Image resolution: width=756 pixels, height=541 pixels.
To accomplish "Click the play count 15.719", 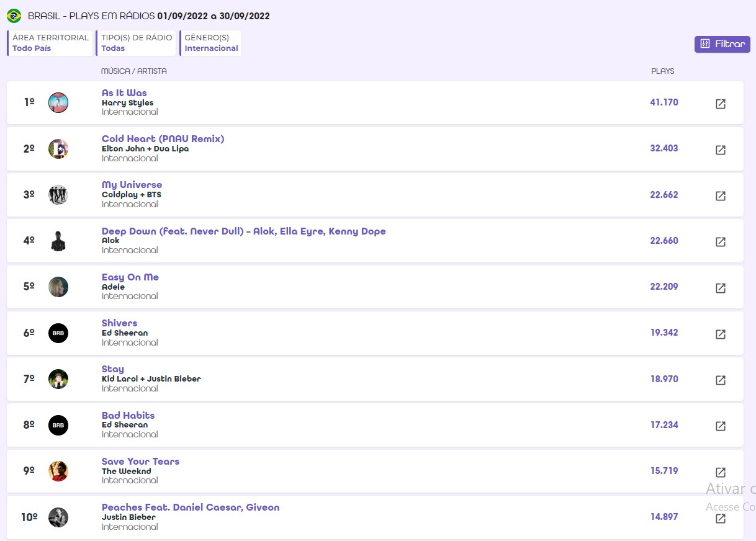I will pyautogui.click(x=664, y=471).
